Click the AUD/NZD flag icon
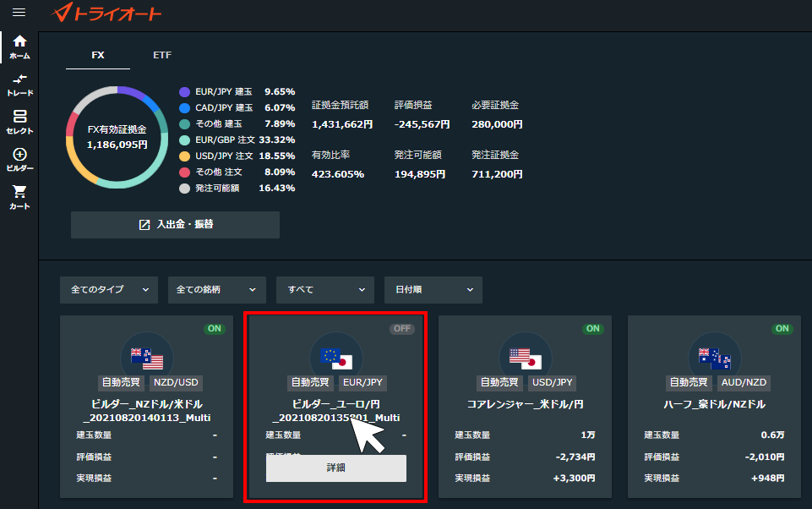812x509 pixels. (715, 358)
